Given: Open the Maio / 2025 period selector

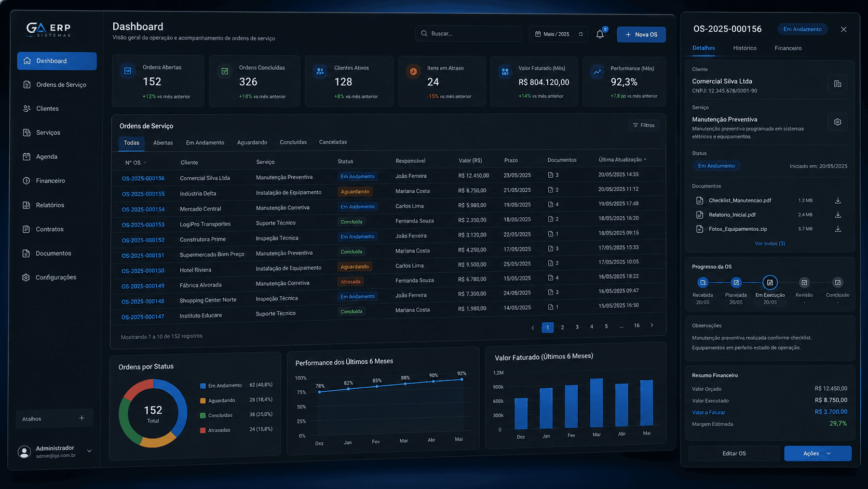Looking at the screenshot, I should (559, 34).
